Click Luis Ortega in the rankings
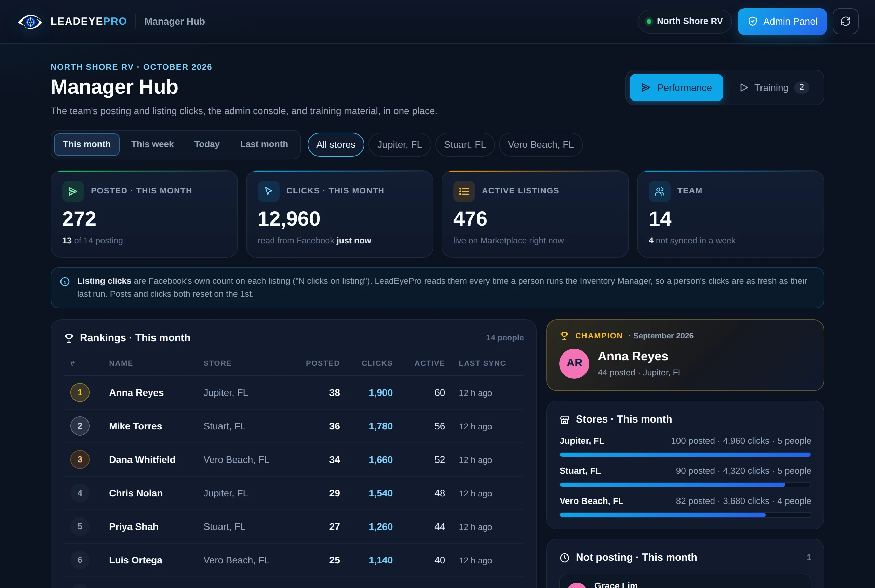This screenshot has height=588, width=875. [135, 560]
